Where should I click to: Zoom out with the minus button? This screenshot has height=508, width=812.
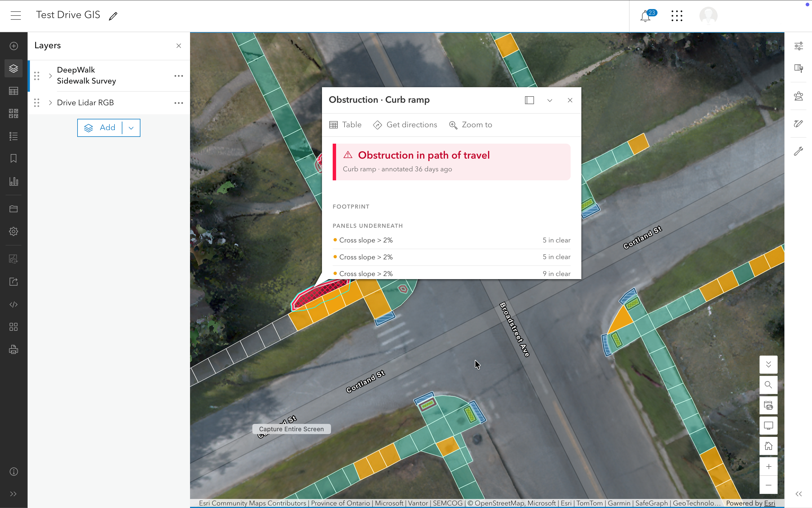pyautogui.click(x=768, y=485)
